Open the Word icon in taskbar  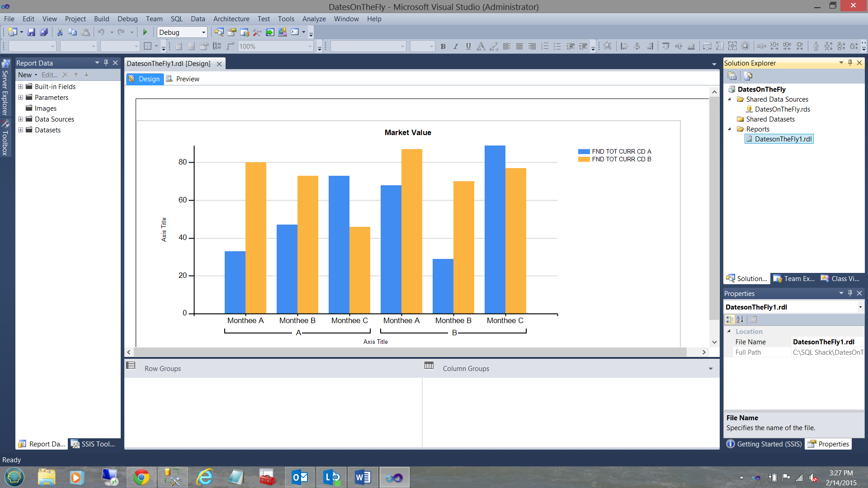(363, 477)
